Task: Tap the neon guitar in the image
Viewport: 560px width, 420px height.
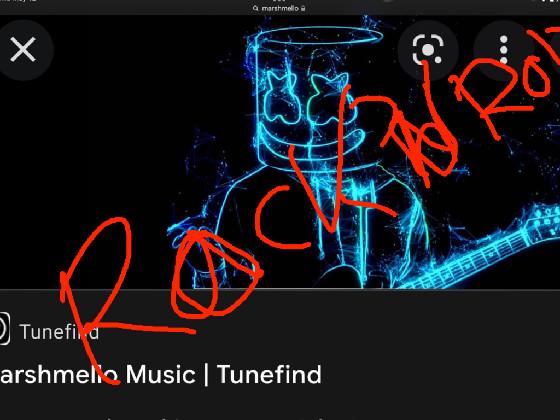Action: (482, 250)
